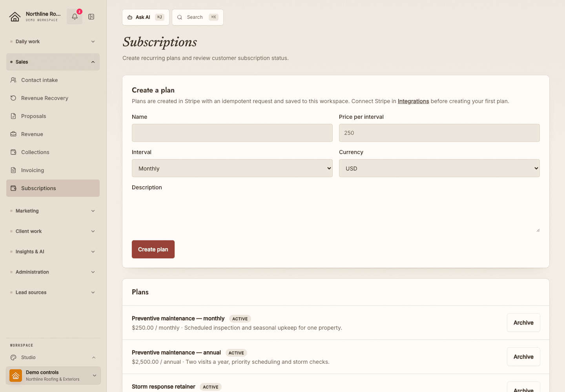Click the Studio palette icon
Viewport: 565px width, 392px height.
13,358
